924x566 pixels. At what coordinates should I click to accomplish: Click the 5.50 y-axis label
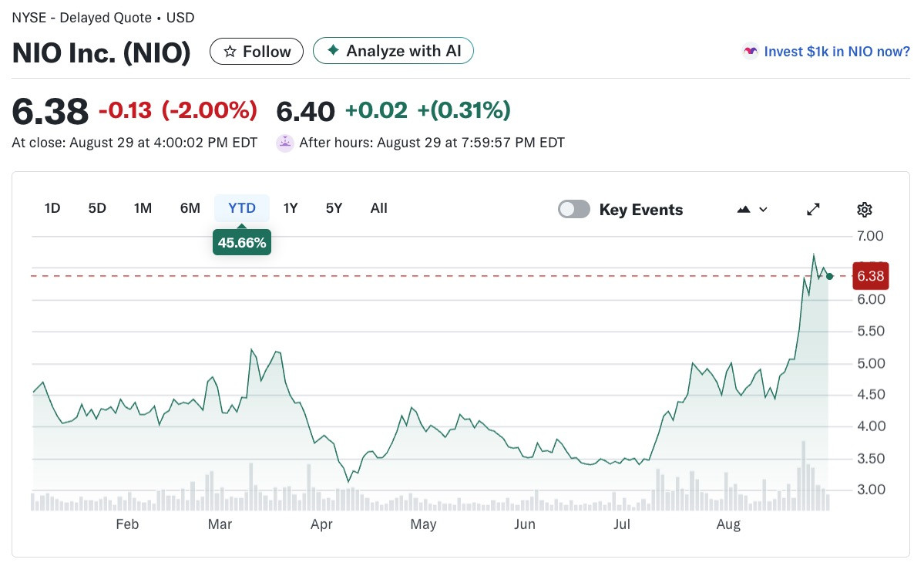pyautogui.click(x=871, y=331)
